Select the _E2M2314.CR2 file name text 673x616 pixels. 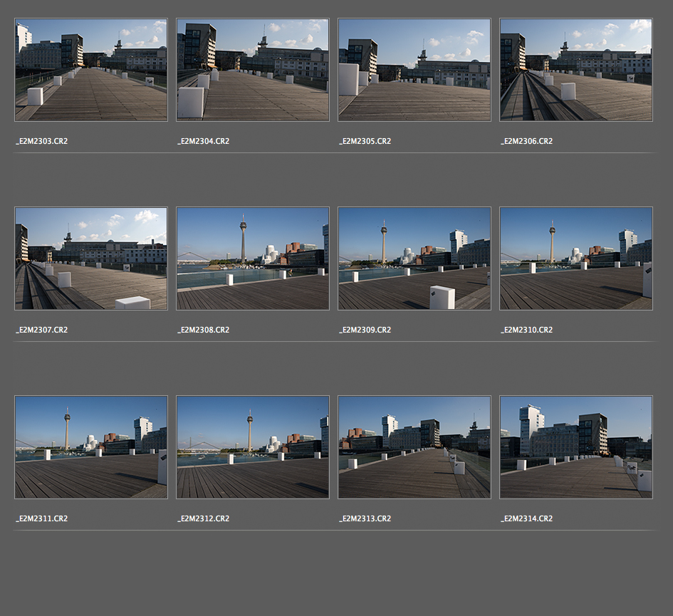(x=526, y=518)
